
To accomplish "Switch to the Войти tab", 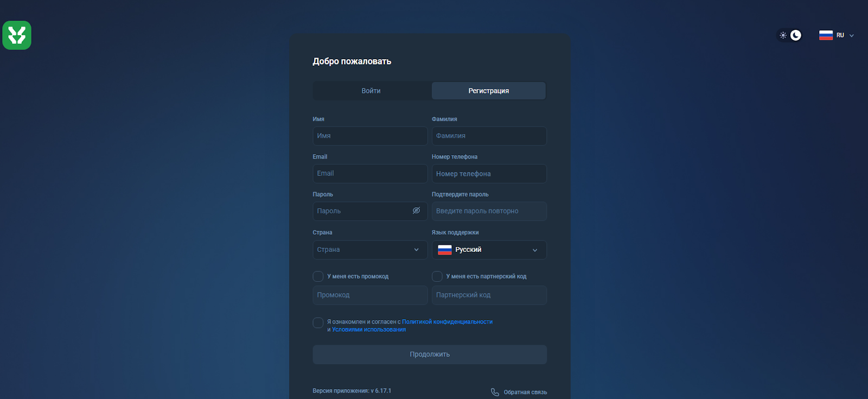I will coord(371,91).
